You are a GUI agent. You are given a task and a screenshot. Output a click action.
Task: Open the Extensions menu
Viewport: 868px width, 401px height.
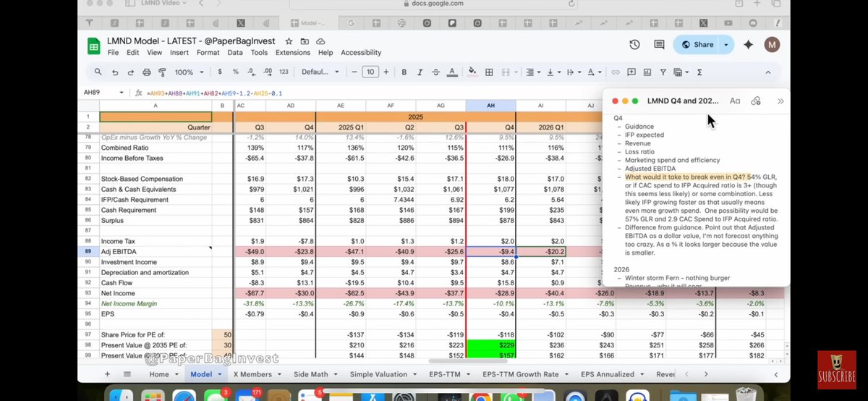point(292,53)
